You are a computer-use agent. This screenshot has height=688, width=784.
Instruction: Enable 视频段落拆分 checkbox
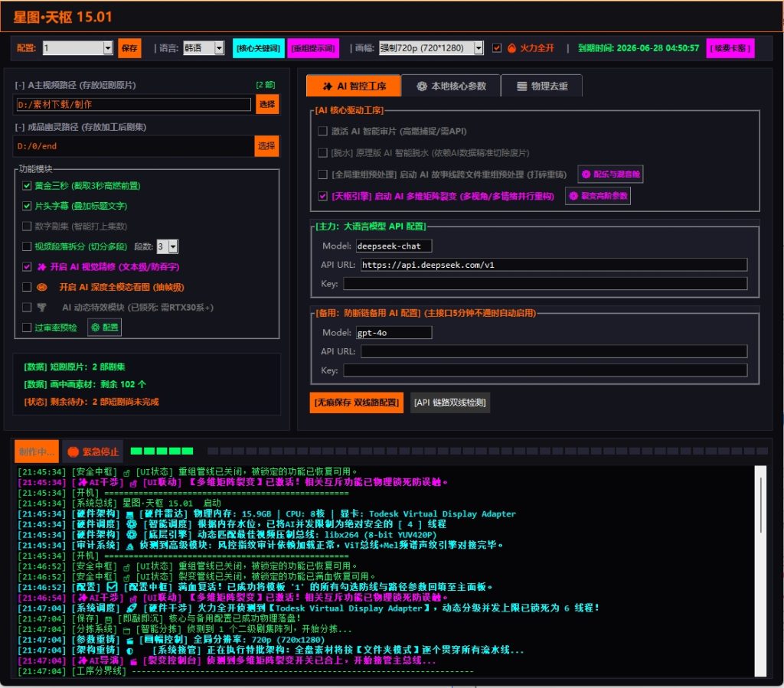[27, 246]
